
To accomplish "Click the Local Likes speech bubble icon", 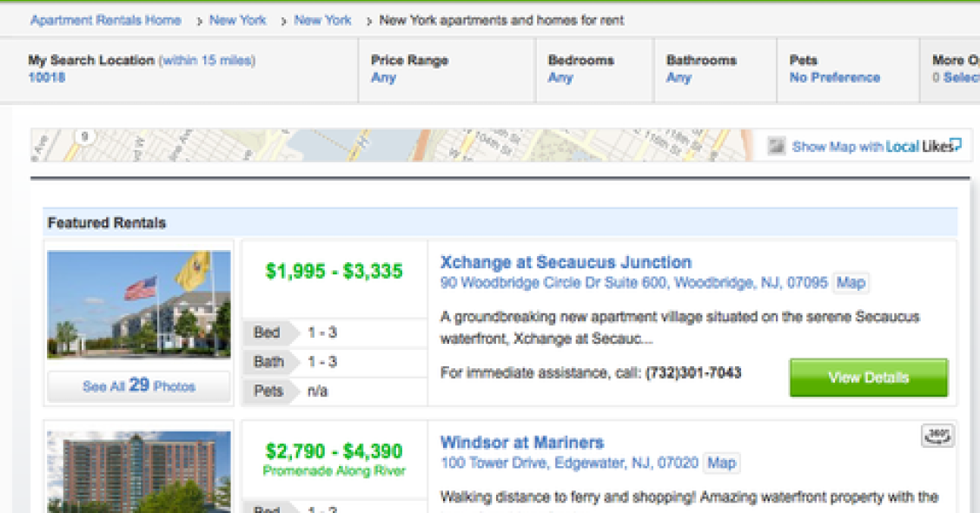I will [955, 144].
